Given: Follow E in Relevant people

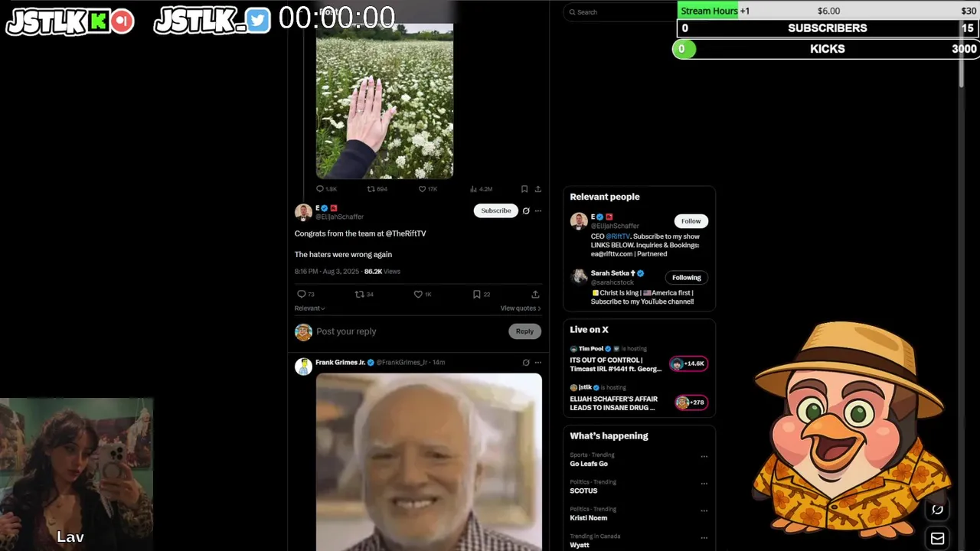Looking at the screenshot, I should click(691, 221).
